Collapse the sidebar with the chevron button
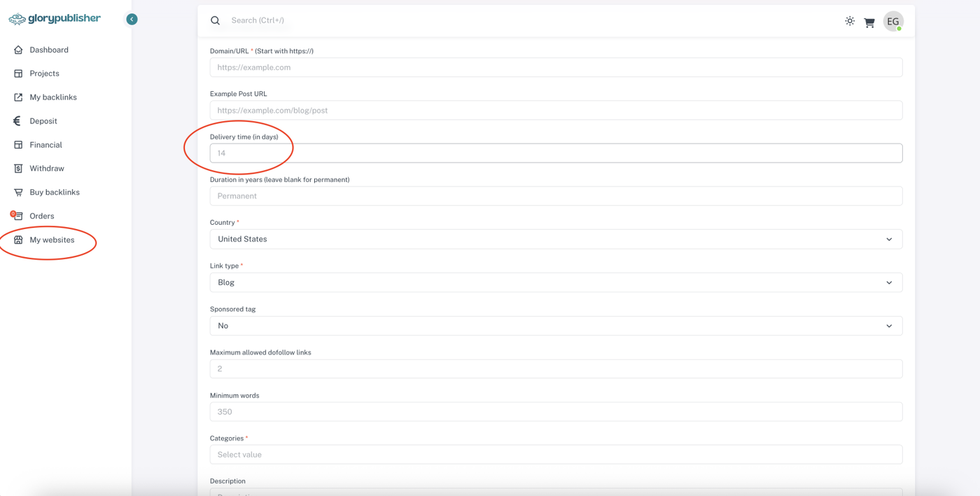Viewport: 980px width, 496px height. 132,19
